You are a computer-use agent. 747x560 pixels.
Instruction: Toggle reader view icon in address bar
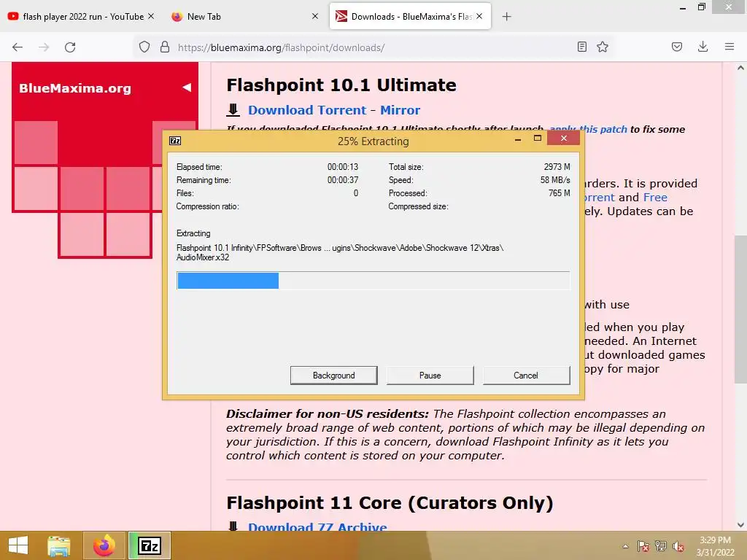point(581,47)
